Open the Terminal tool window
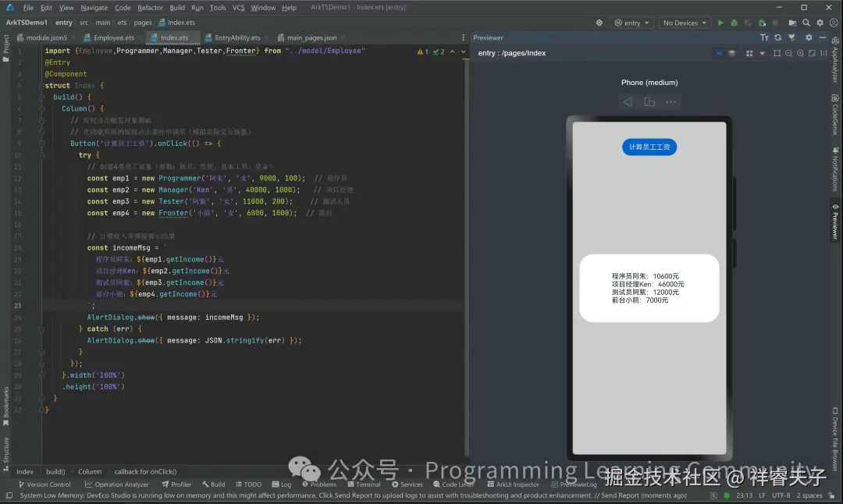Viewport: 843px width, 504px height. [364, 484]
